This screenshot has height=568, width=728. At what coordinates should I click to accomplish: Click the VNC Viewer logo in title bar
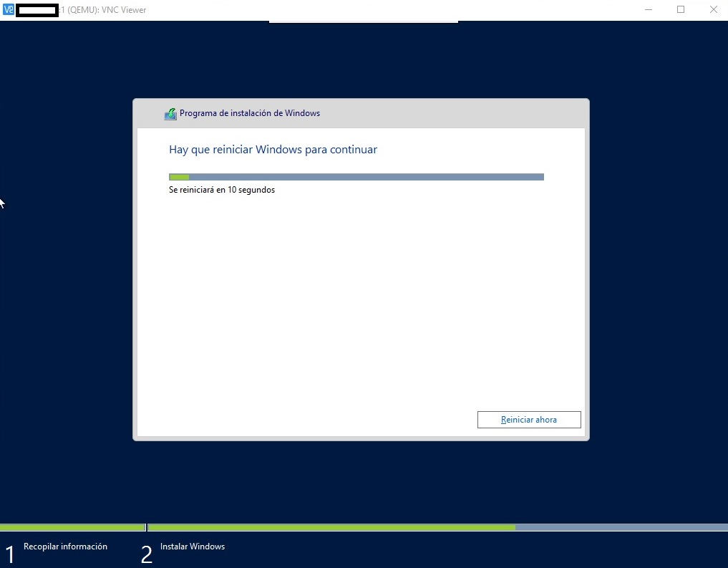click(x=9, y=9)
